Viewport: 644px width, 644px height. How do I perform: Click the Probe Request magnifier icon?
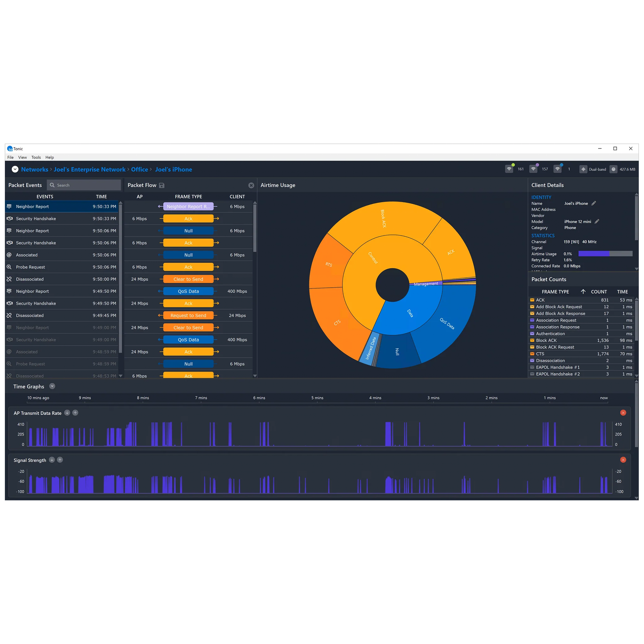(9, 267)
